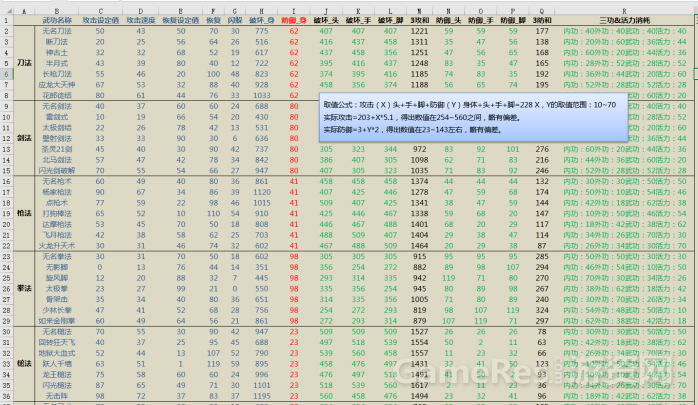This screenshot has width=698, height=405.
Task: Select row 1 header
Action: pyautogui.click(x=7, y=20)
